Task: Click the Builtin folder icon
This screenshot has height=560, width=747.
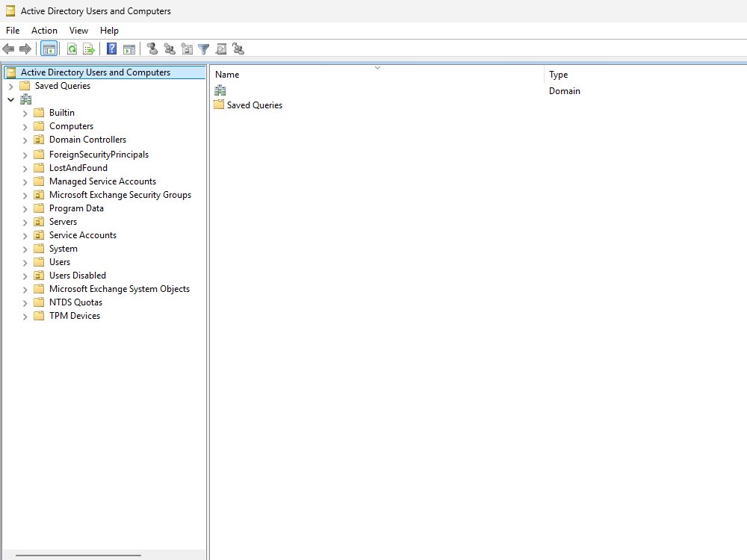Action: pyautogui.click(x=39, y=113)
